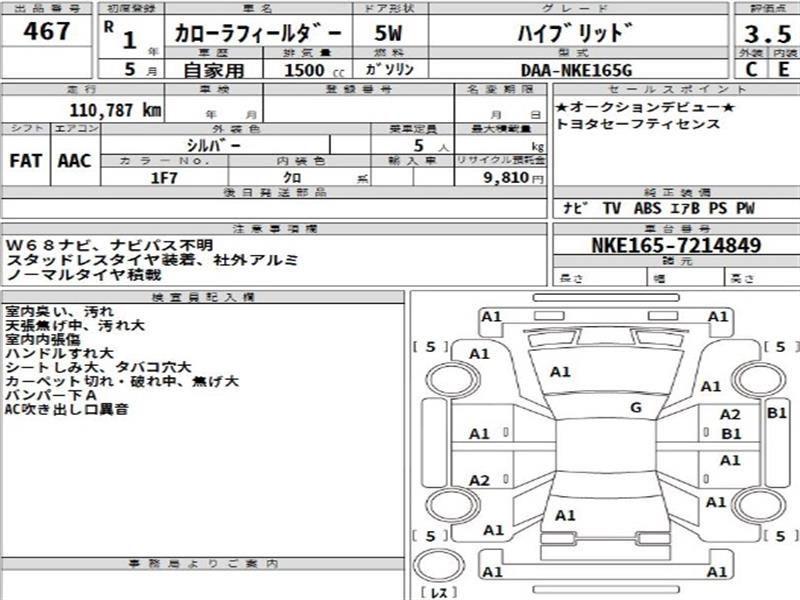Click the lot number 467
The image size is (800, 600).
tap(46, 32)
